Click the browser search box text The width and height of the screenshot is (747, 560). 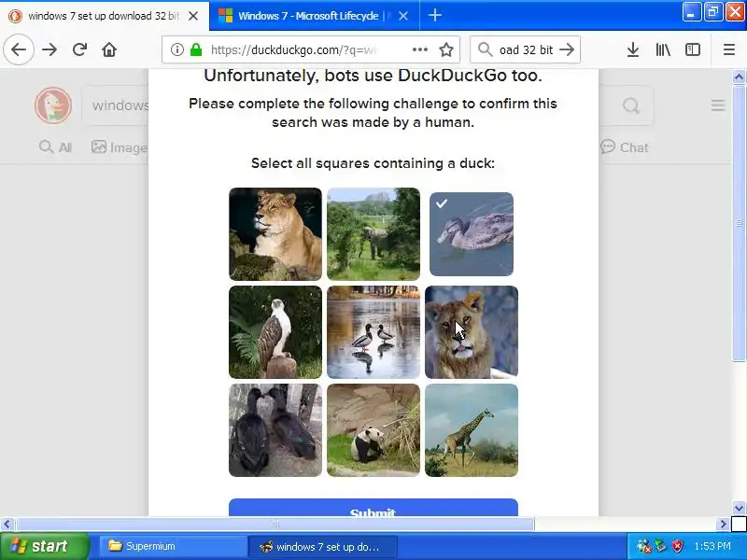(526, 49)
